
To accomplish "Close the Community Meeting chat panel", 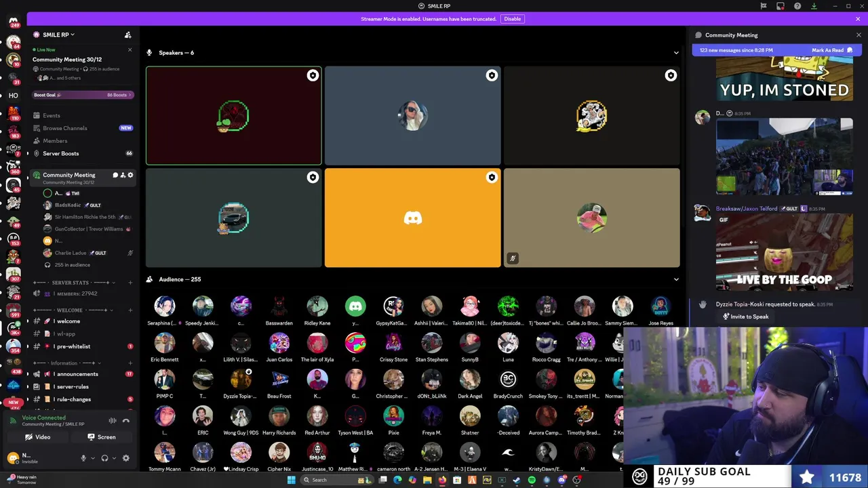I will click(x=859, y=35).
